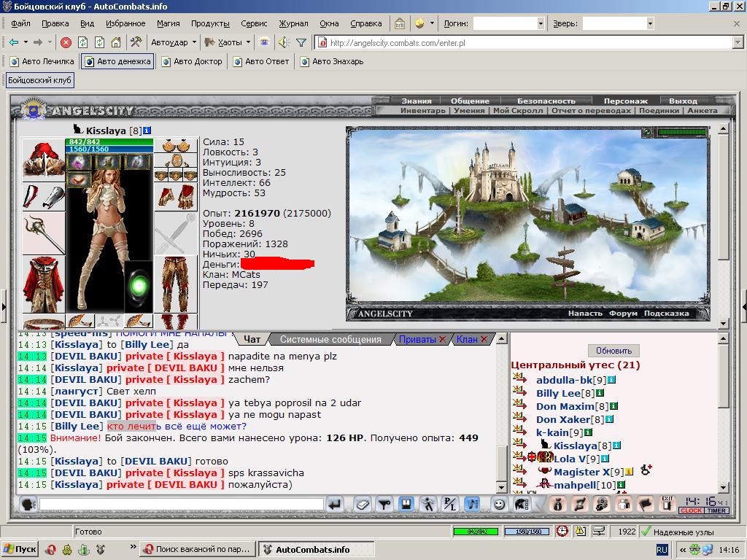Click the send message arrow icon

pos(336,504)
